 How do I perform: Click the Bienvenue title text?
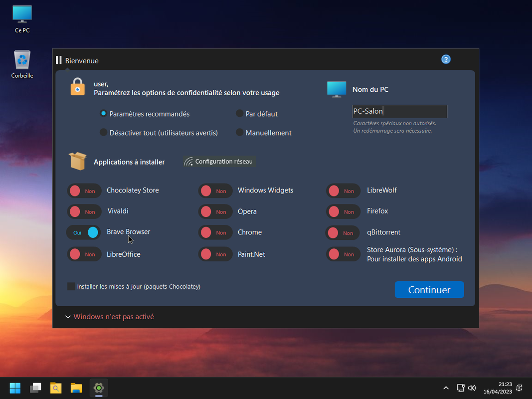[x=82, y=61]
